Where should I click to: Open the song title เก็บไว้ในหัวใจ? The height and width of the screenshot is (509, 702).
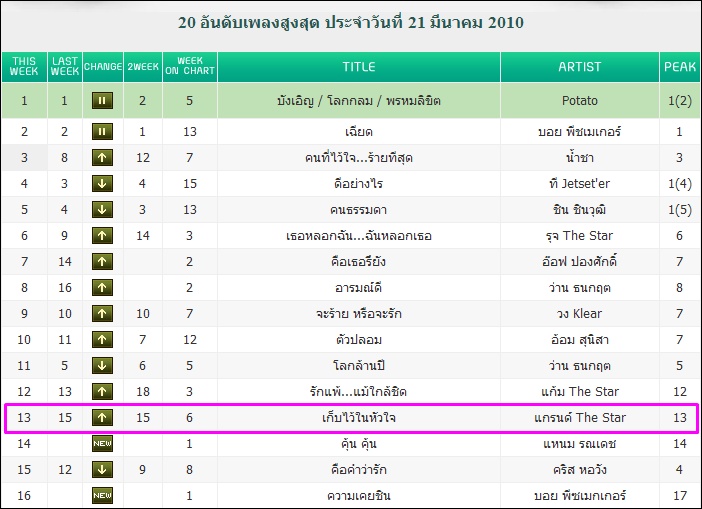tap(359, 418)
